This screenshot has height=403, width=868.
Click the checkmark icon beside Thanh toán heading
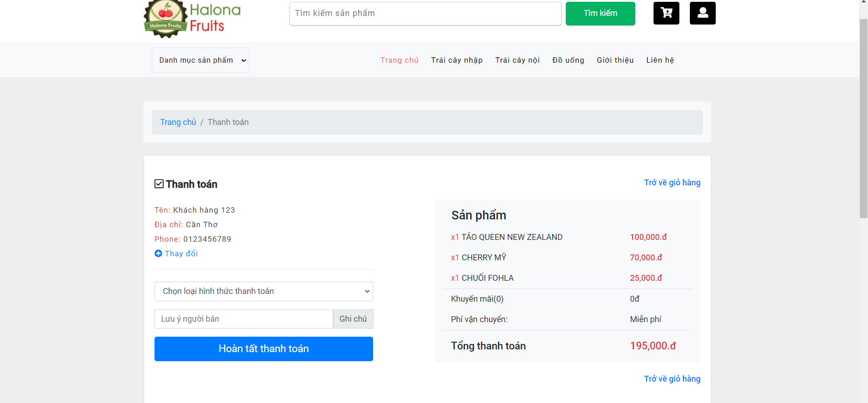pyautogui.click(x=159, y=184)
